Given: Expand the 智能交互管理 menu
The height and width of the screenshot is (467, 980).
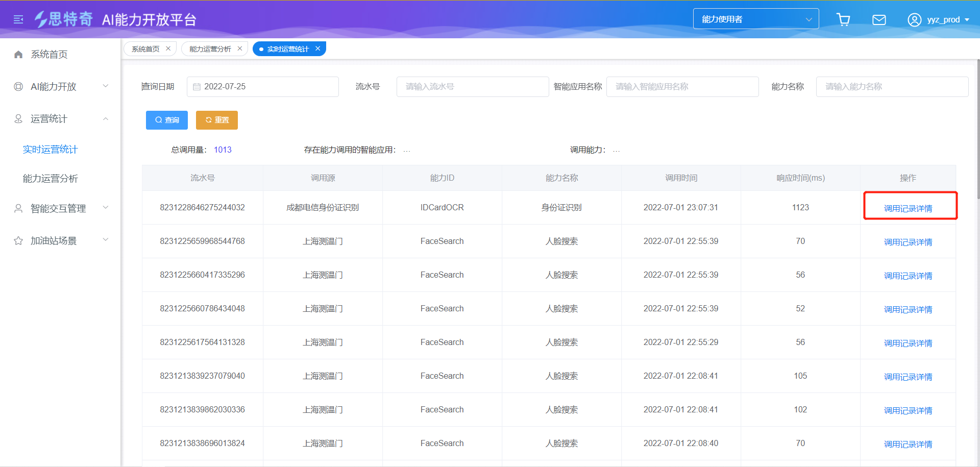Looking at the screenshot, I should [106, 207].
